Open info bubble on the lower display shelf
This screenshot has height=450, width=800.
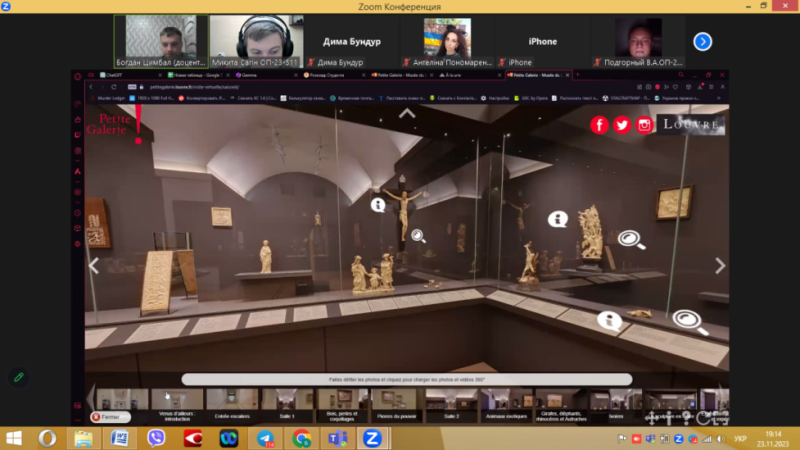[x=610, y=321]
